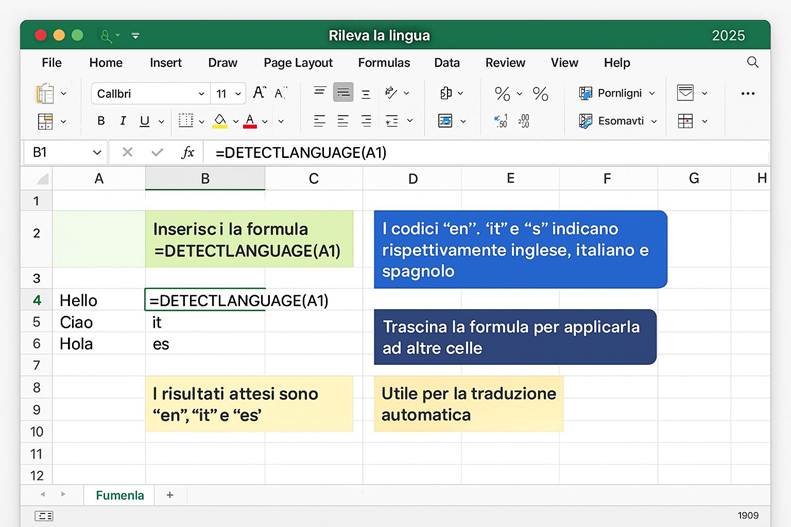The image size is (791, 527).
Task: Cancel the entry with the X icon
Action: [128, 152]
